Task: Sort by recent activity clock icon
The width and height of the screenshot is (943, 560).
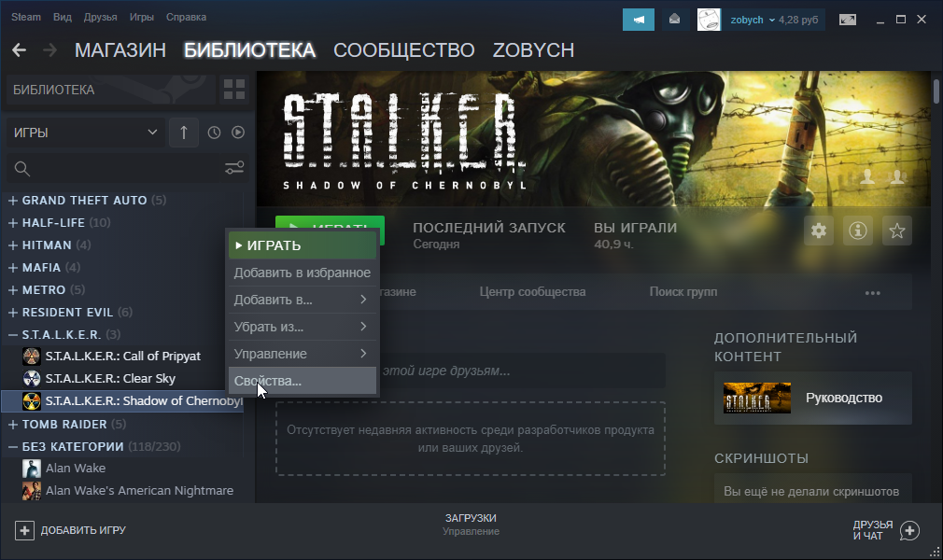Action: pos(214,133)
